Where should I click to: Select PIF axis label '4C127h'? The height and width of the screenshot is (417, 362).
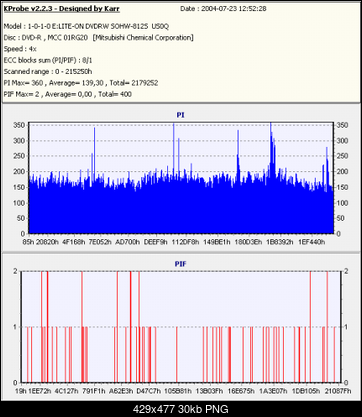pyautogui.click(x=67, y=391)
